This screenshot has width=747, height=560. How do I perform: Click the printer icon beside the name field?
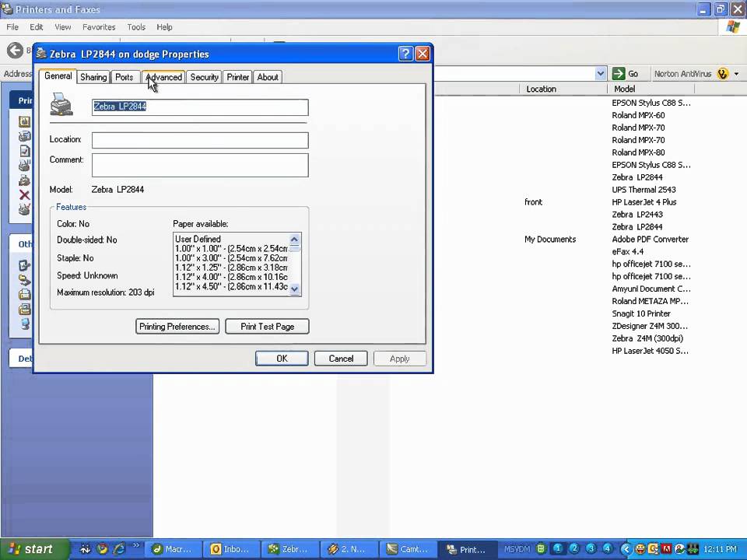tap(61, 104)
